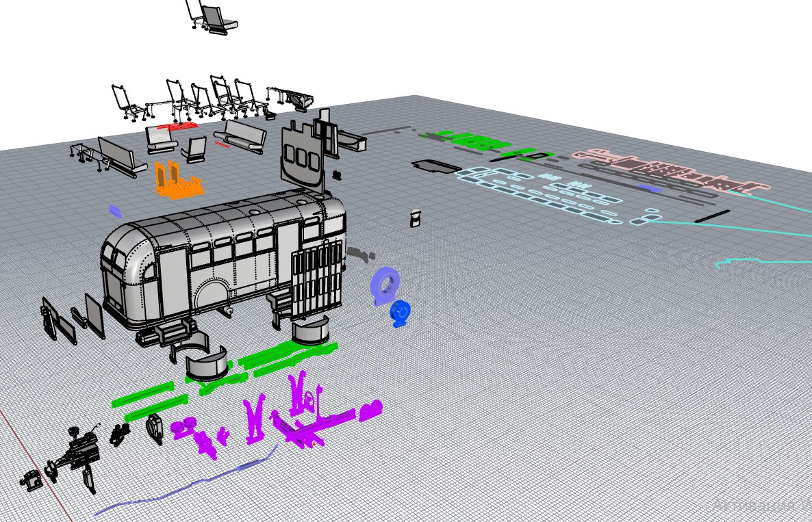This screenshot has height=522, width=812.
Task: Pick the small purple flat piece left of bus
Action: pyautogui.click(x=116, y=210)
